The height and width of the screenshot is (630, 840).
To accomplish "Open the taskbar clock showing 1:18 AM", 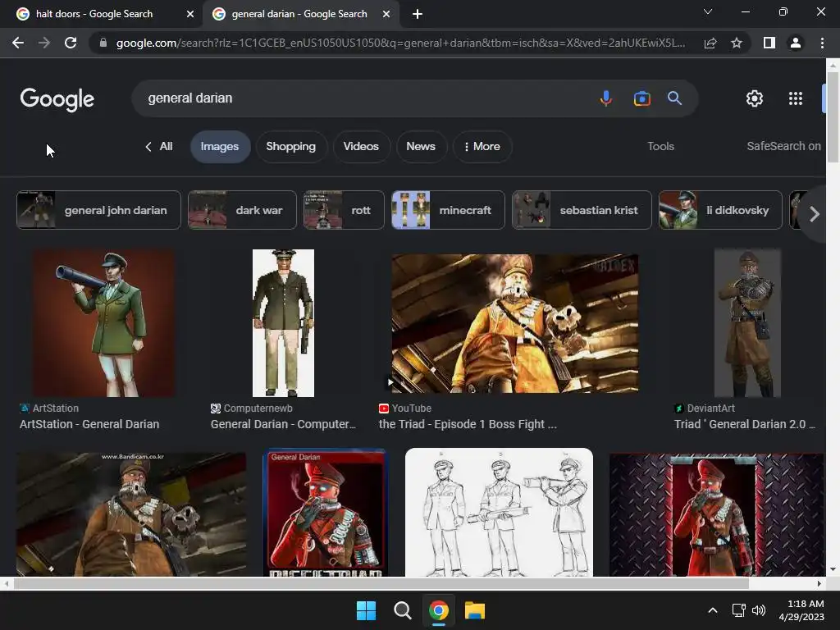I will click(801, 610).
